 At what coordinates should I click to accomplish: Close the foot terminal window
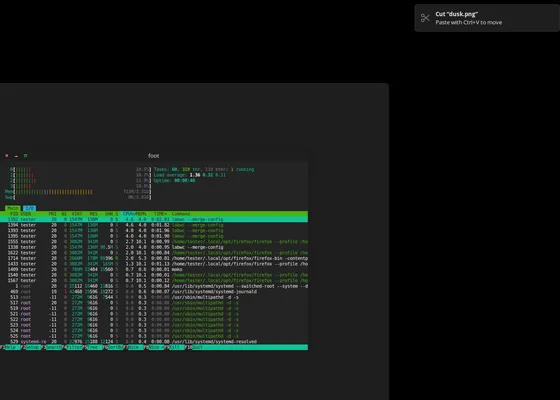point(7,156)
